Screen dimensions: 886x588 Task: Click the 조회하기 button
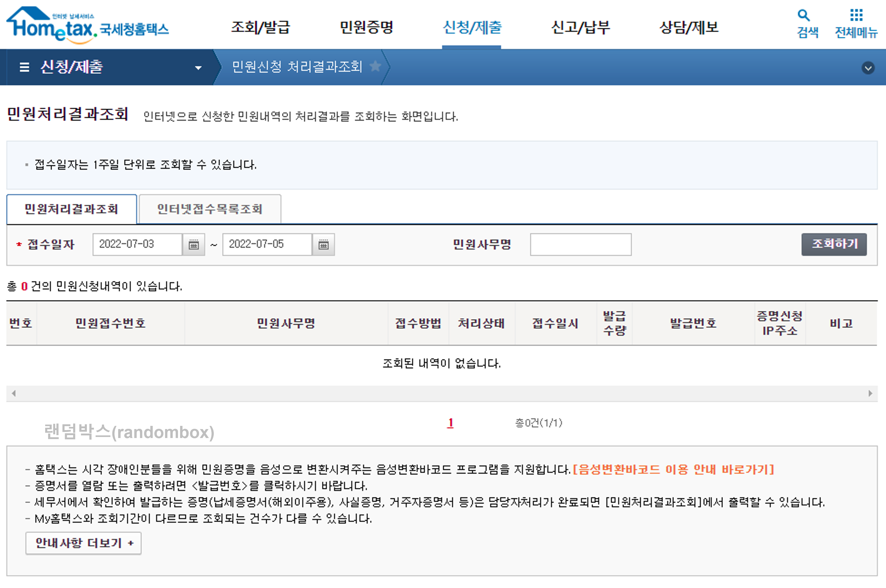[x=834, y=244]
